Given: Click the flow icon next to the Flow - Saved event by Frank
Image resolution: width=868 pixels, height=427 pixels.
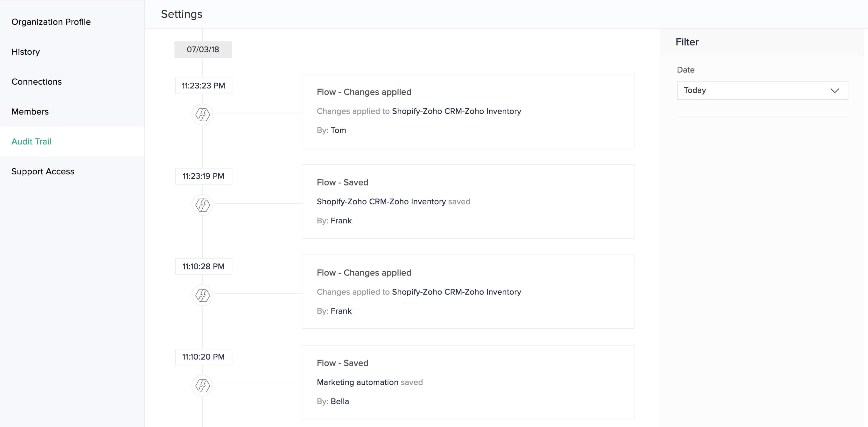Looking at the screenshot, I should click(202, 205).
